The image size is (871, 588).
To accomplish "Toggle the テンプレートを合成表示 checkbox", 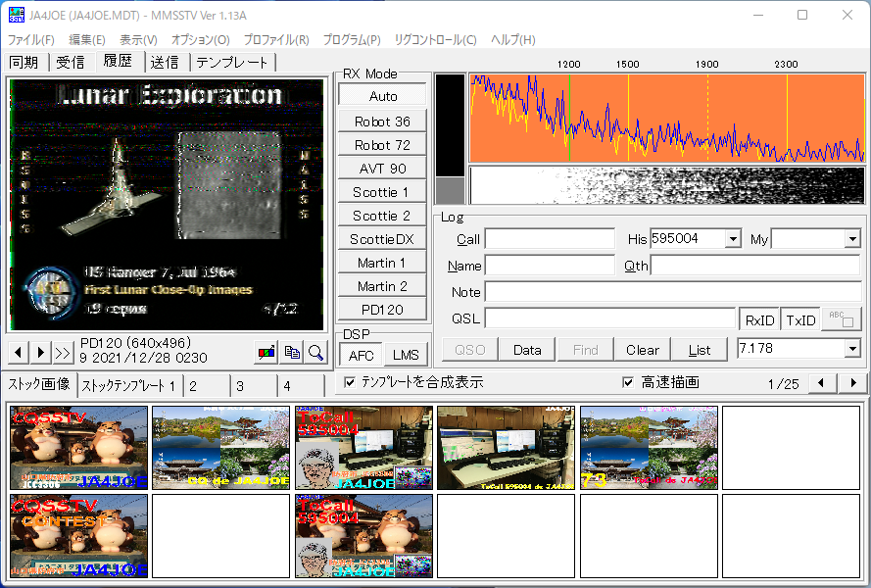I will [350, 382].
